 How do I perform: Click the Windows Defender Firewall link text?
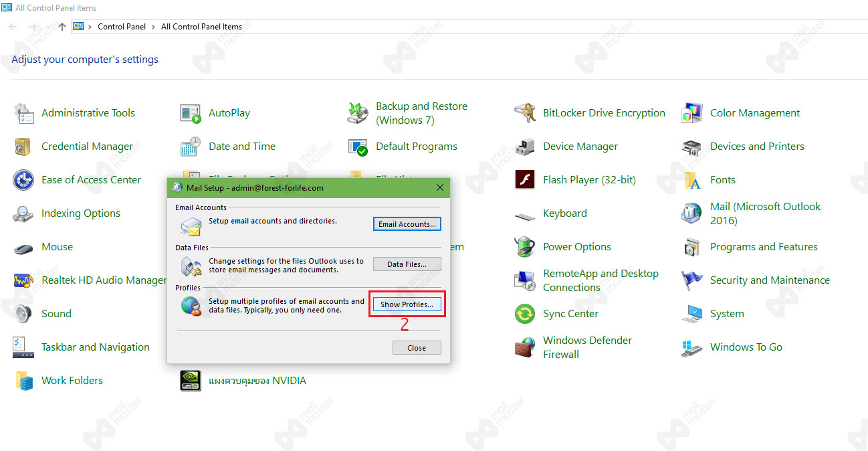(587, 347)
